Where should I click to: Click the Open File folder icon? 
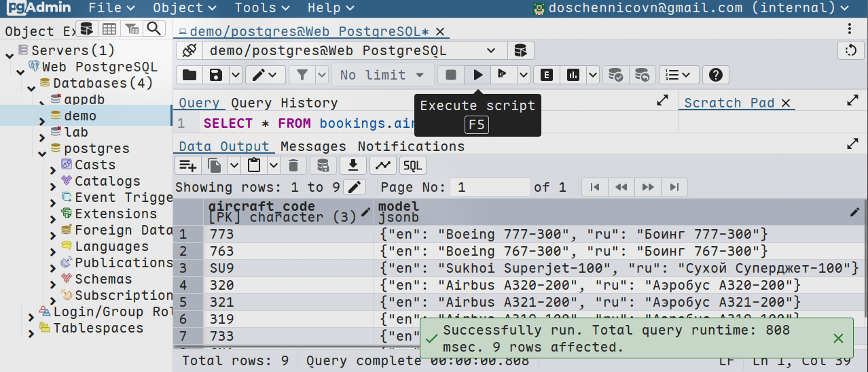tap(189, 75)
